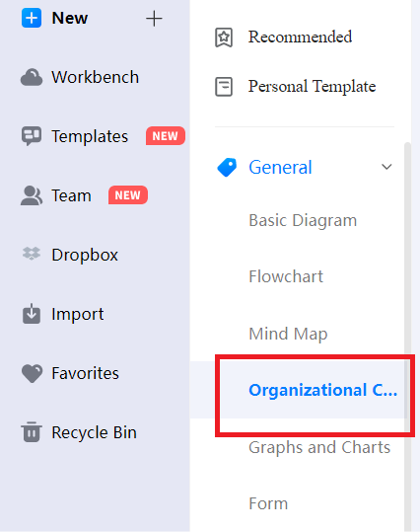Open Graphs and Charts category
420x532 pixels.
pos(319,447)
